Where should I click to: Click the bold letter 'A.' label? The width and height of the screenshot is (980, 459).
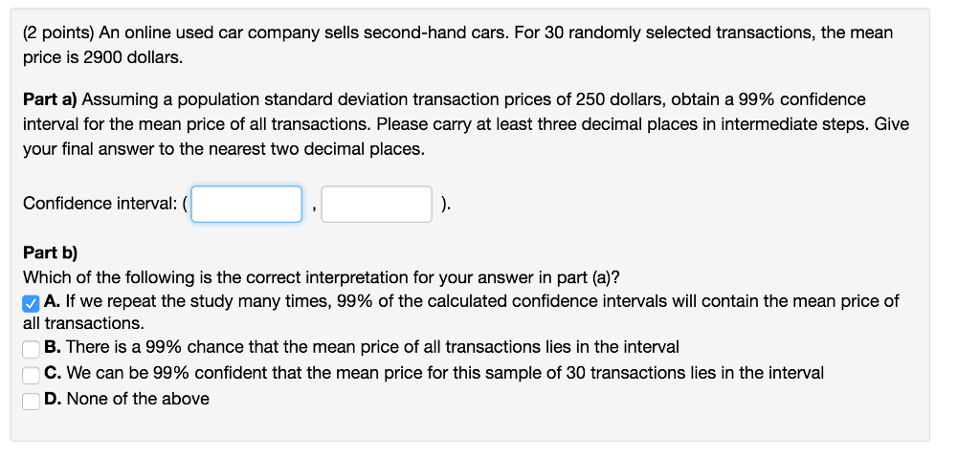(x=53, y=301)
